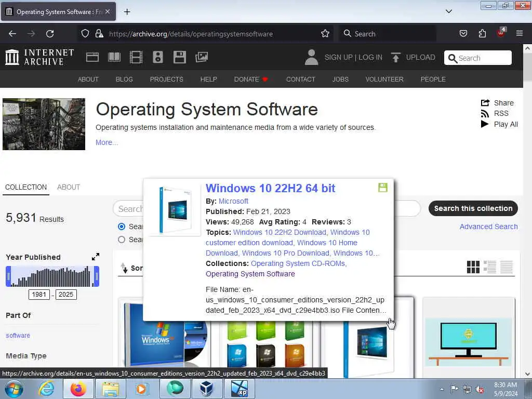Click the tracking protection shield icon

tap(85, 34)
